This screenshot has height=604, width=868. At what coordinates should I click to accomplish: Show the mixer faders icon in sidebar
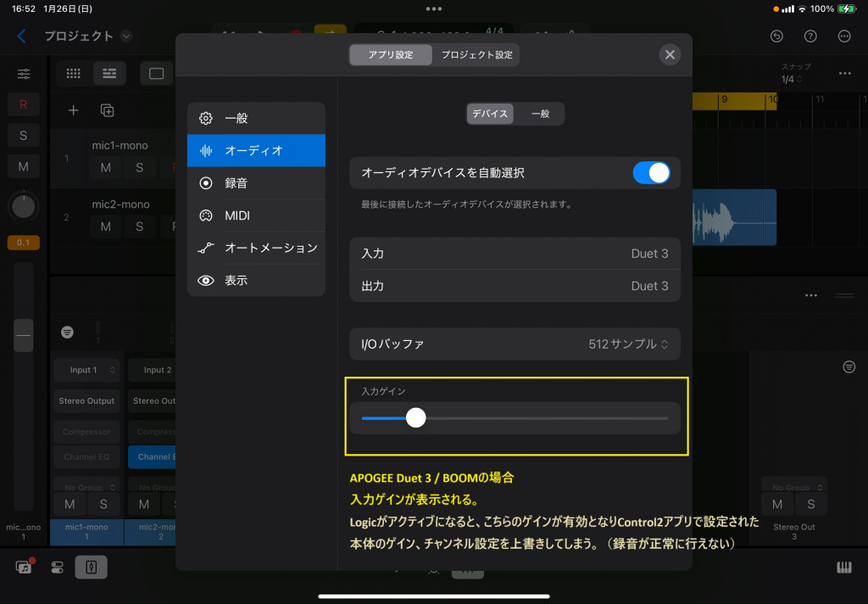pyautogui.click(x=24, y=74)
